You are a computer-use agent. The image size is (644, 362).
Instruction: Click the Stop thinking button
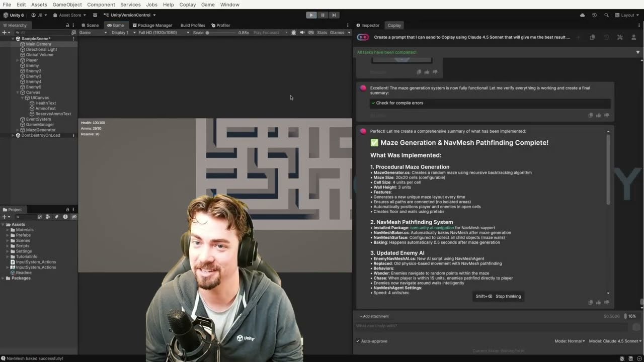coord(498,296)
